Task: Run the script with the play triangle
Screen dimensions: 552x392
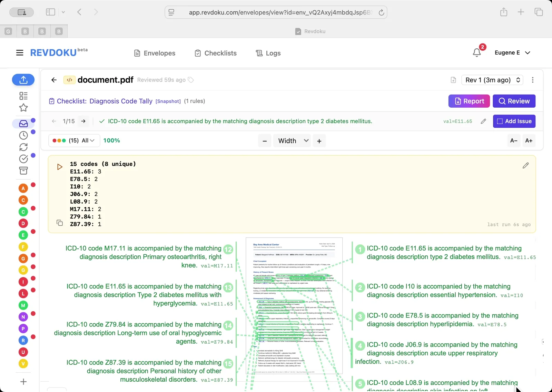Action: [60, 167]
